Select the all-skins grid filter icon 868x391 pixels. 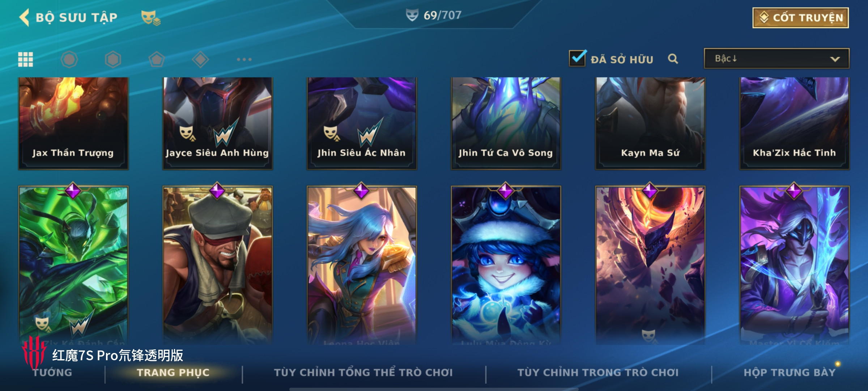point(26,59)
